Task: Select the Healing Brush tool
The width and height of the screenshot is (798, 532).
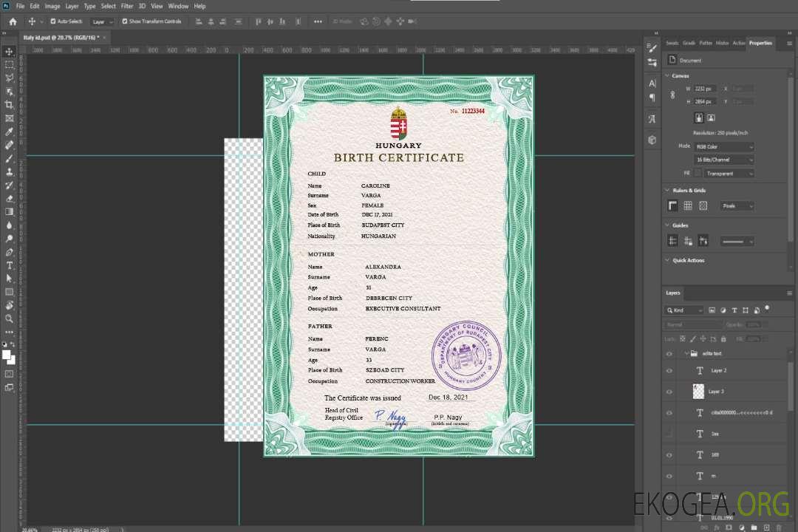Action: [9, 145]
